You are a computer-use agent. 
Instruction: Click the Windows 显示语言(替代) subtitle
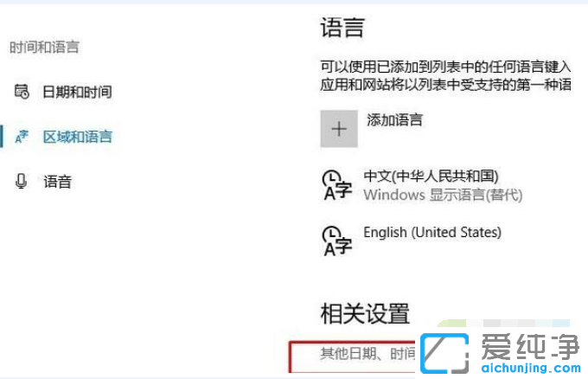click(442, 195)
